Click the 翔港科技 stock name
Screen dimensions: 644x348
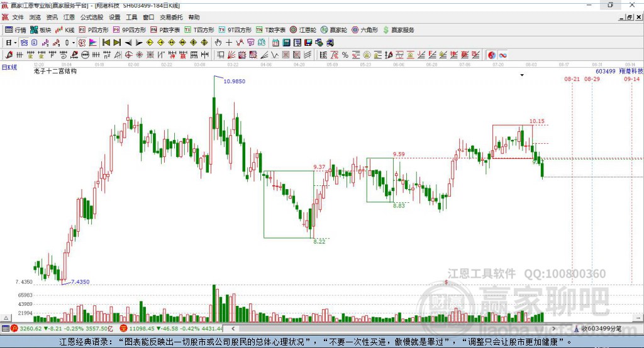coord(631,72)
